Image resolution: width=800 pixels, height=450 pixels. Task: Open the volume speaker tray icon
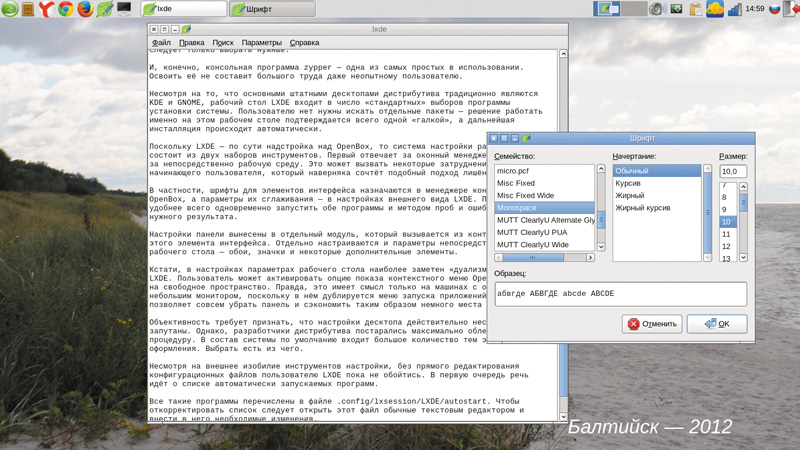pos(658,9)
